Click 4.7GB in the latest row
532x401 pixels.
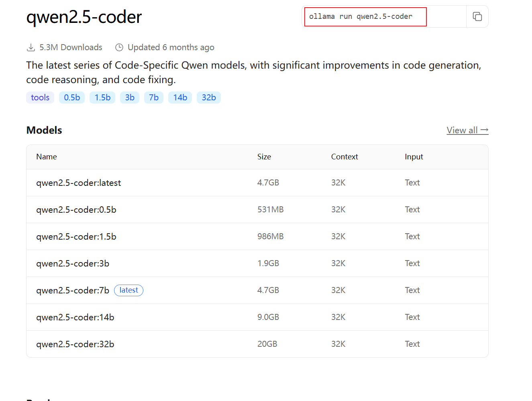(268, 183)
